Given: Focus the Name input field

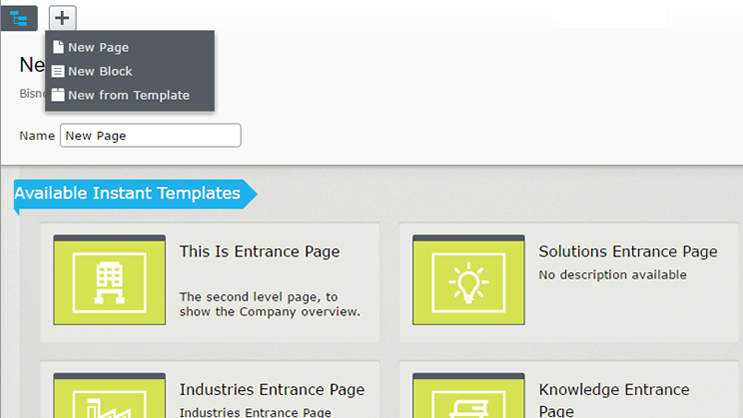Looking at the screenshot, I should click(151, 136).
